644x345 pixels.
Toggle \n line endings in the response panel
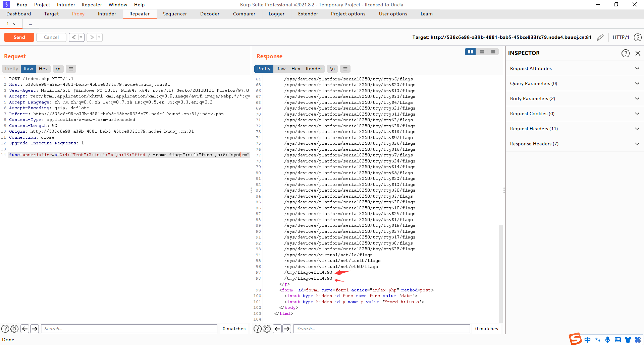pyautogui.click(x=332, y=69)
